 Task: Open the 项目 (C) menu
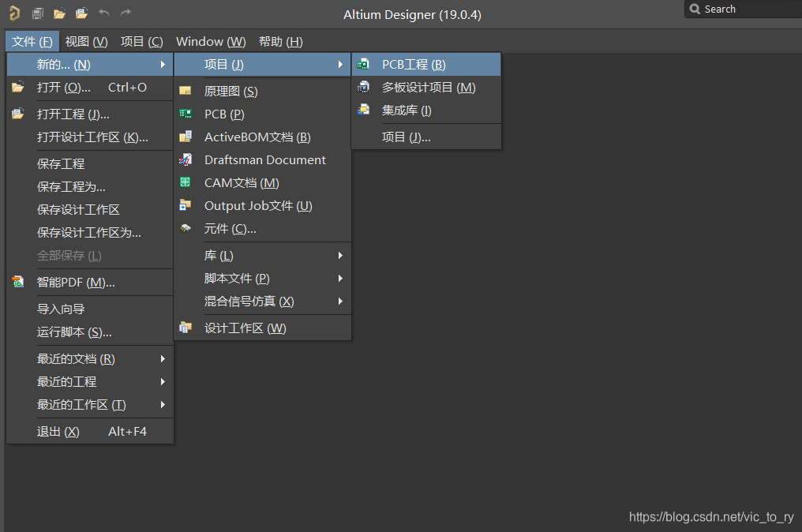point(141,41)
